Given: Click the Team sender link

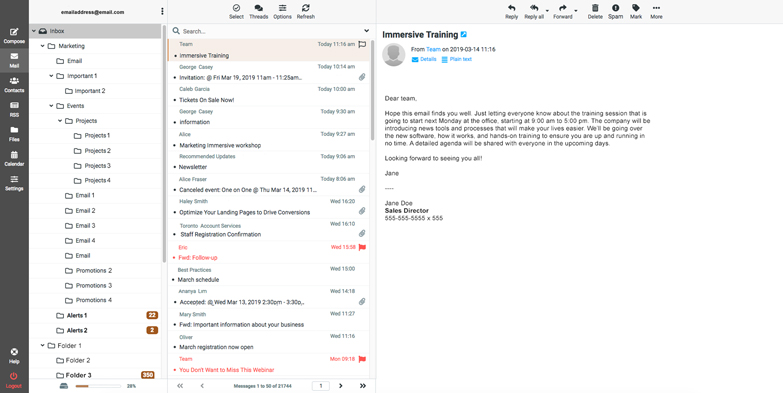Looking at the screenshot, I should [x=433, y=49].
